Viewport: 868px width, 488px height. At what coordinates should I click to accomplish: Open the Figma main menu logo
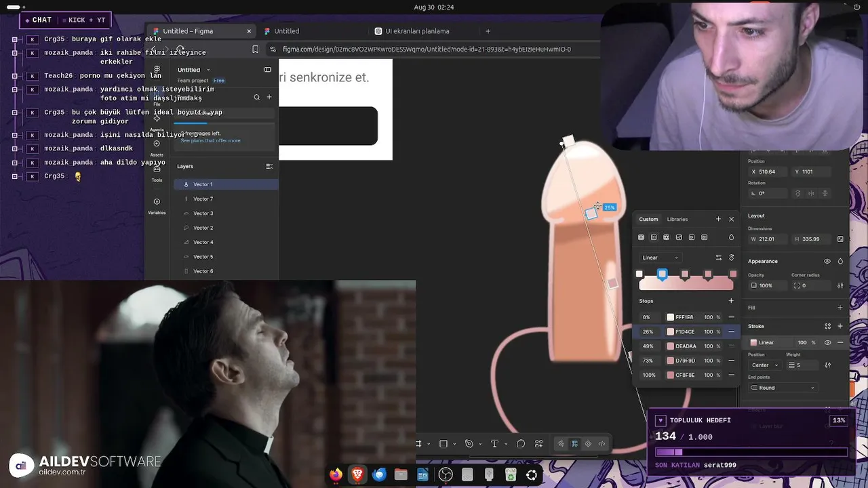157,70
